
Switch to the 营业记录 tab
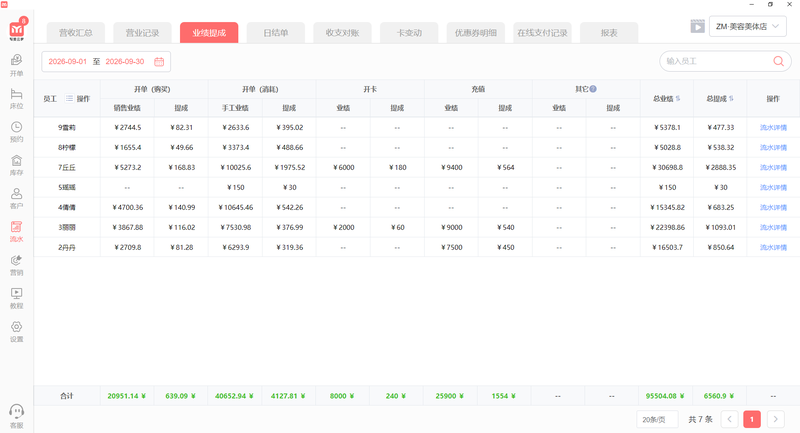click(142, 33)
